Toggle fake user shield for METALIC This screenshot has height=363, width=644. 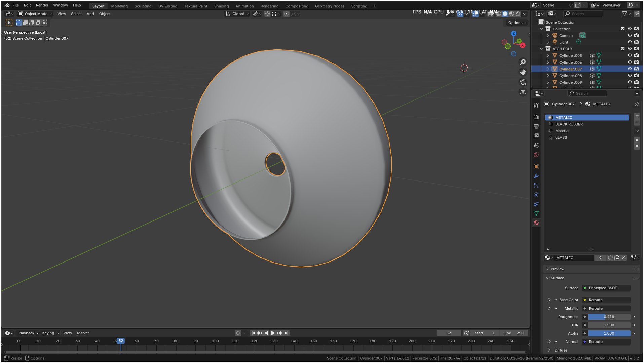(x=610, y=258)
